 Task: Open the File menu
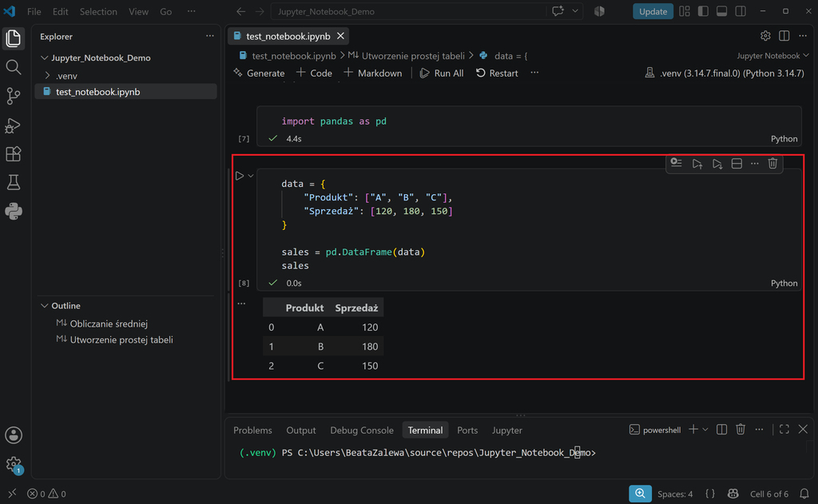pyautogui.click(x=34, y=11)
